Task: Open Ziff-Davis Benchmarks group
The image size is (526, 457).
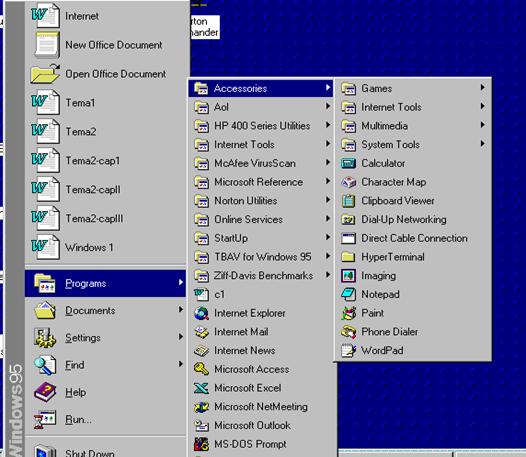Action: click(261, 276)
